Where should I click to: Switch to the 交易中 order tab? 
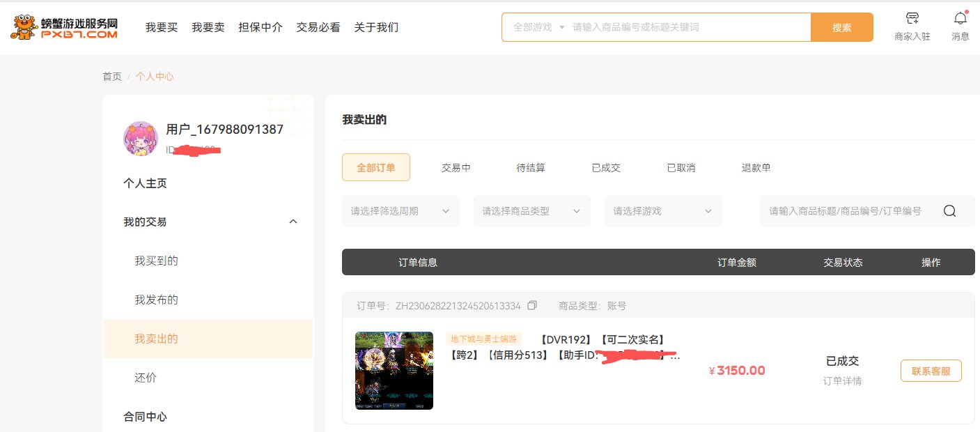(x=456, y=168)
